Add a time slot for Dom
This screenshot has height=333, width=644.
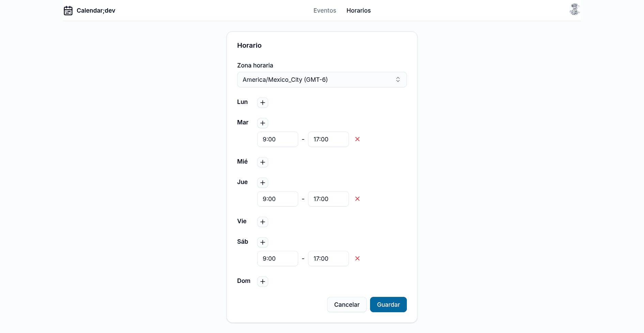pos(262,282)
